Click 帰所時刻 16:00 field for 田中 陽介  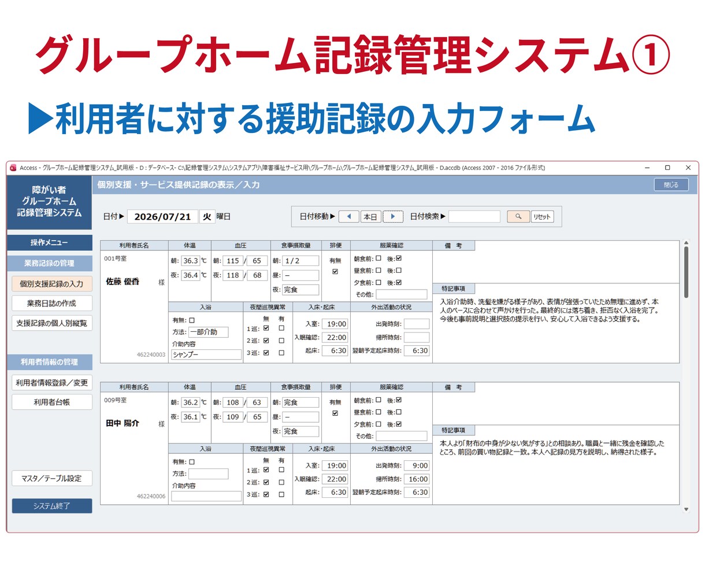[417, 479]
